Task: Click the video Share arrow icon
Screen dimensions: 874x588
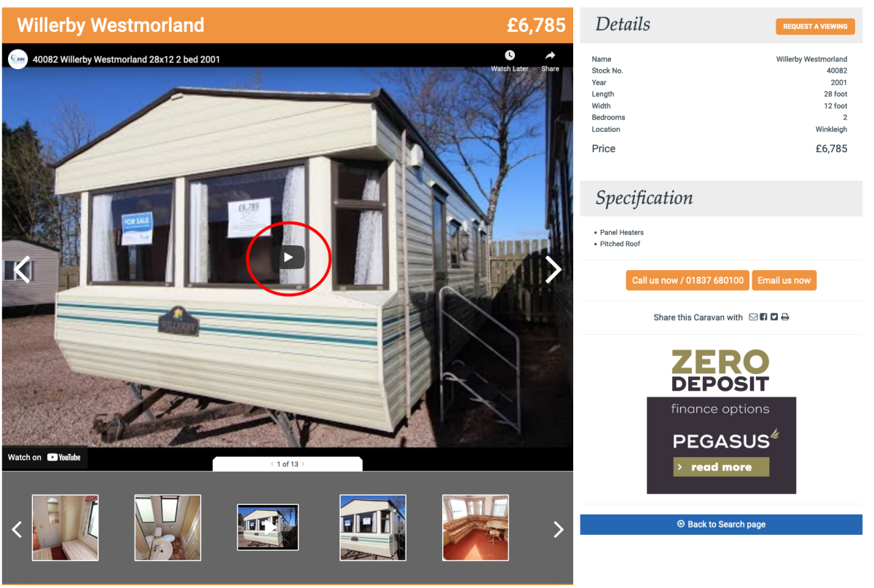Action: 551,55
